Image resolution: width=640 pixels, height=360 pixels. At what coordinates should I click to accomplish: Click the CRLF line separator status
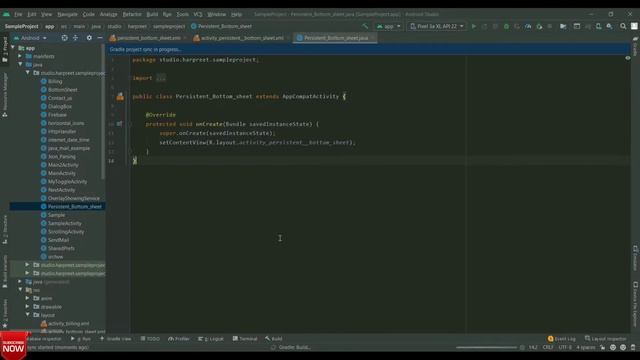(548, 347)
